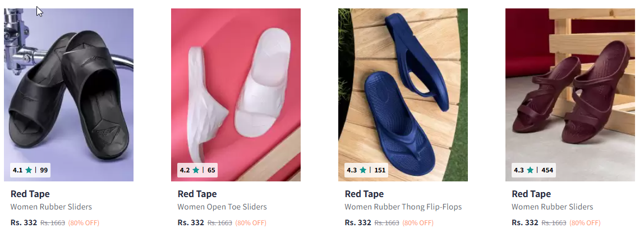Click the 65 review count badge

(211, 170)
